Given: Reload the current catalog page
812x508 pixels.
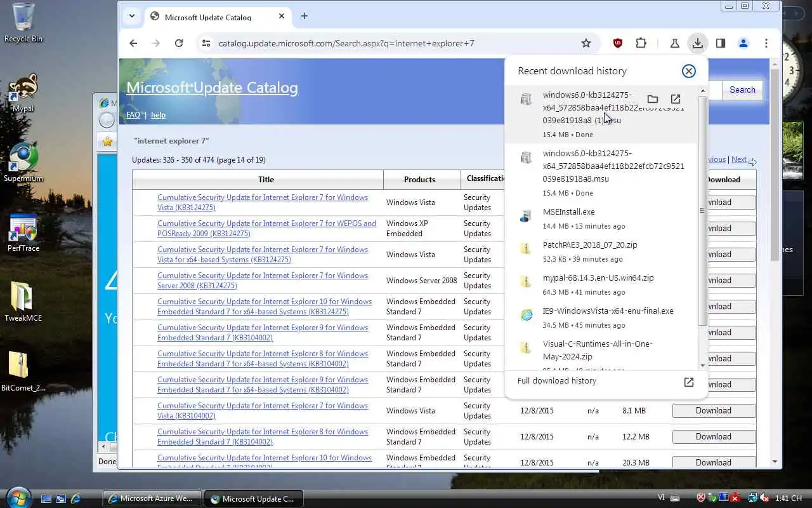Looking at the screenshot, I should (179, 43).
